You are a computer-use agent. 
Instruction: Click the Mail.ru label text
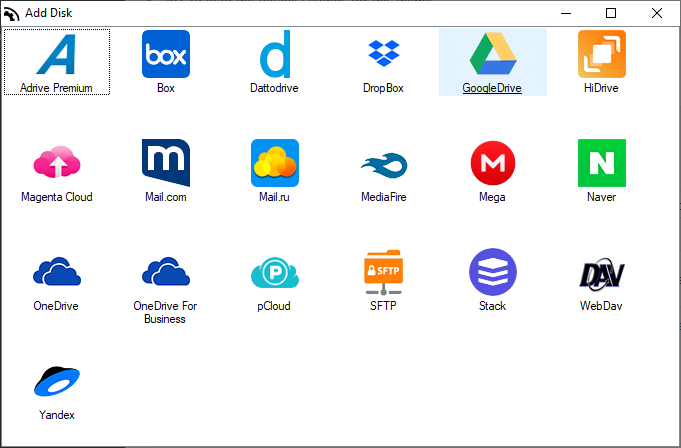[x=274, y=197]
